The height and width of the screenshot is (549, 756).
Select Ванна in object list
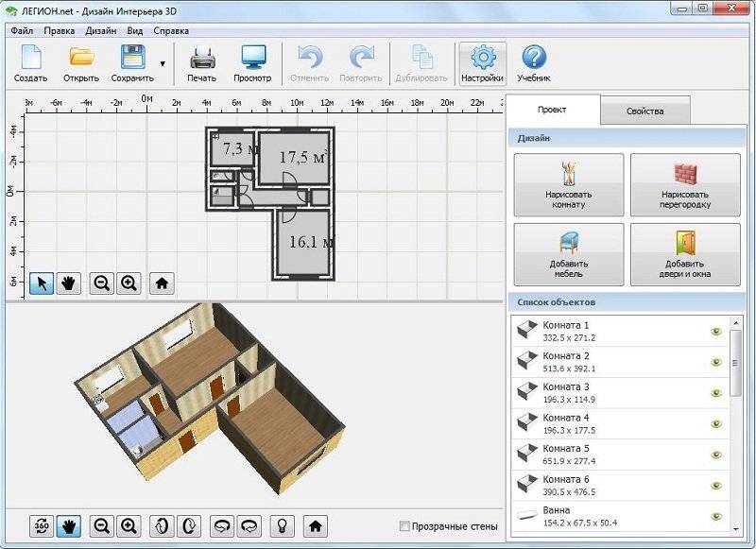[x=621, y=516]
